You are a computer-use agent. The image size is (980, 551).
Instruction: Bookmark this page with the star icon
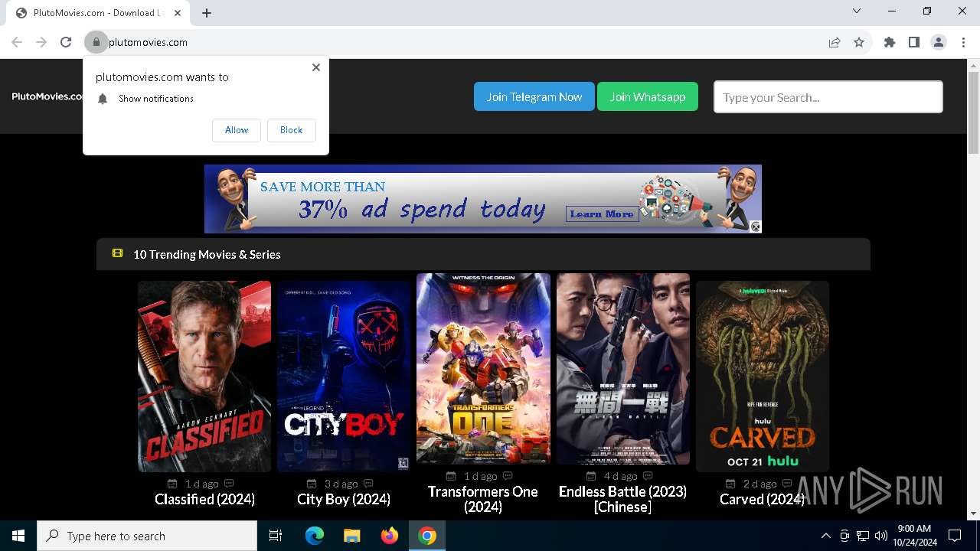coord(859,42)
